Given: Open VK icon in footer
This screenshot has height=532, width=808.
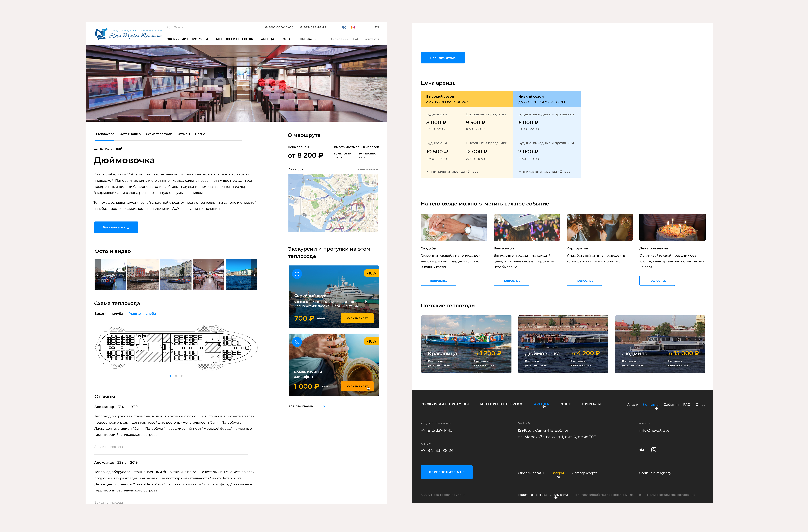Looking at the screenshot, I should click(x=642, y=450).
